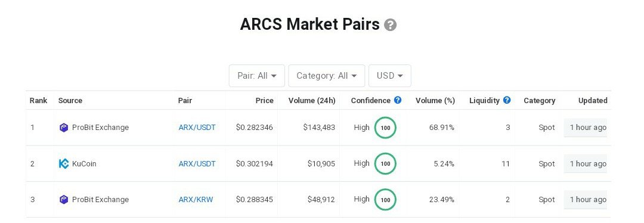
Task: Click the ProBit Exchange logo in row 1
Action: 64,128
